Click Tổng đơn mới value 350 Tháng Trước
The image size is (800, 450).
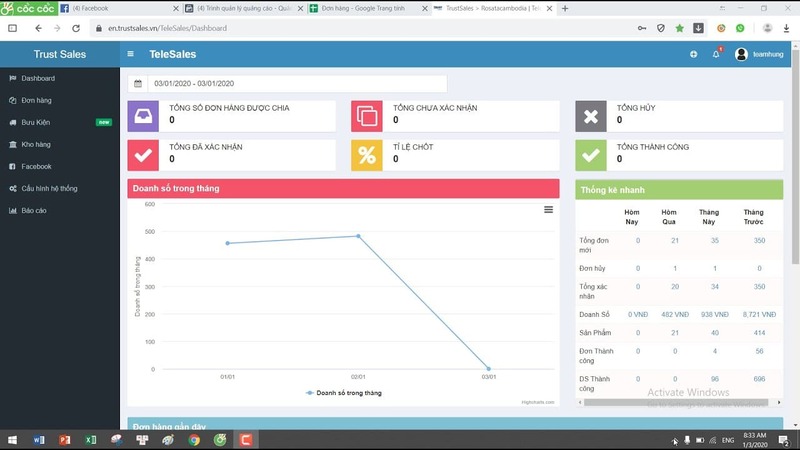click(x=759, y=240)
